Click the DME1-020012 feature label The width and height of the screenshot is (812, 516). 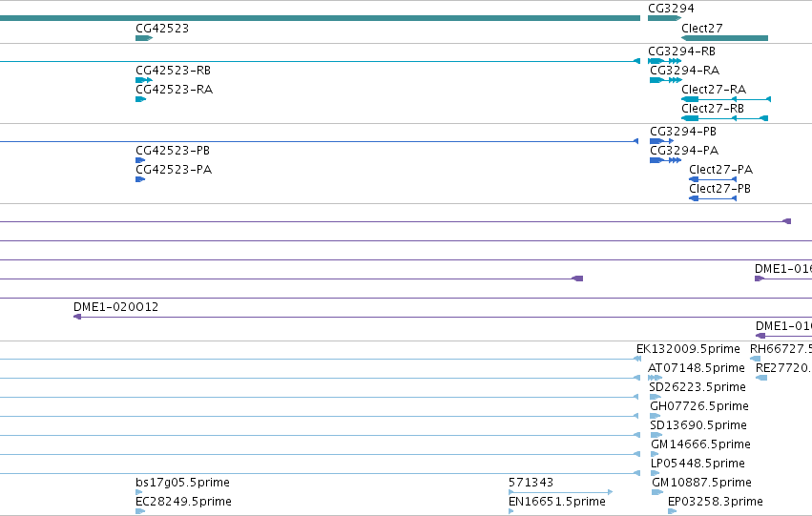coord(116,307)
